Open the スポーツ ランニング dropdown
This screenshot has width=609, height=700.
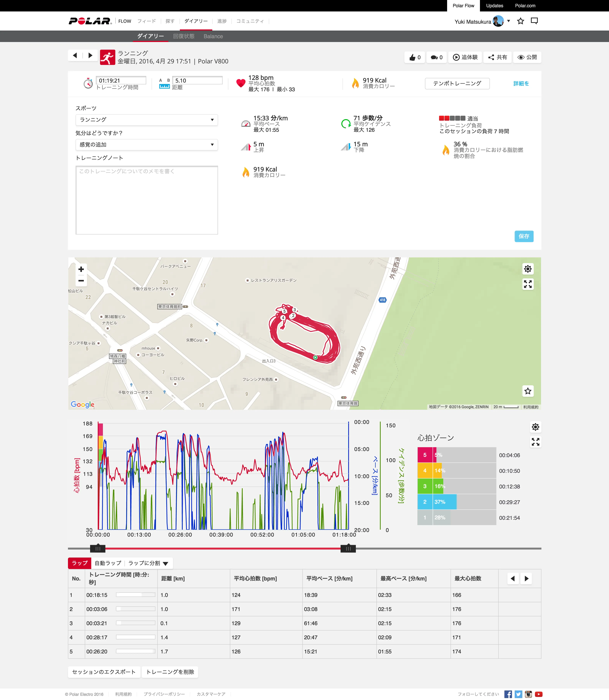[x=146, y=120]
